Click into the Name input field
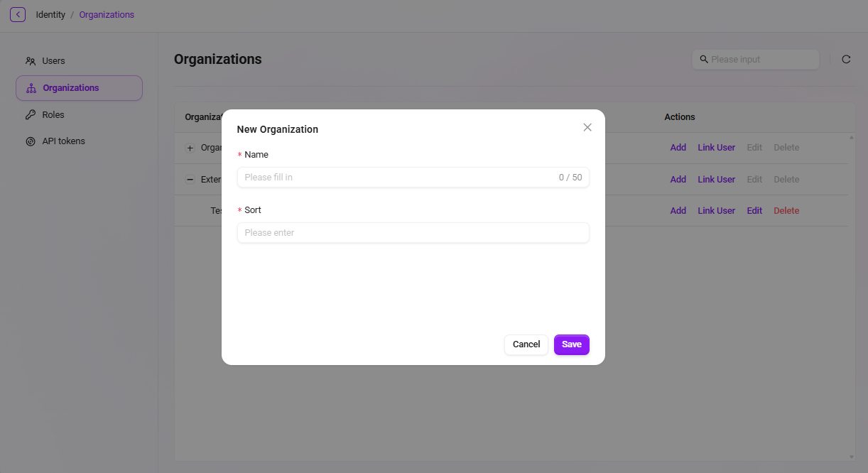The height and width of the screenshot is (473, 868). point(413,178)
